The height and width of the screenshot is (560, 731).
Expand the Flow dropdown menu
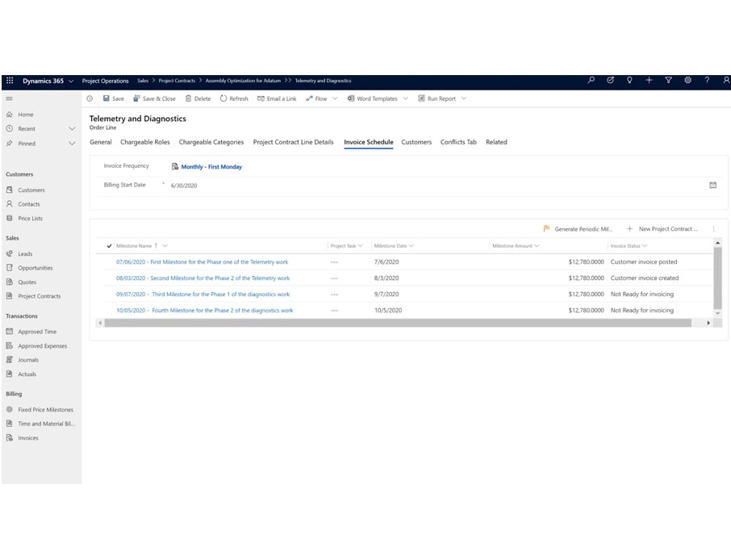click(334, 98)
